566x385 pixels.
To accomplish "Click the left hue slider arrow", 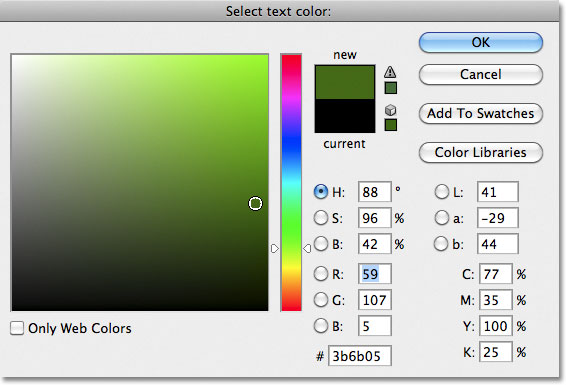I will (x=275, y=248).
